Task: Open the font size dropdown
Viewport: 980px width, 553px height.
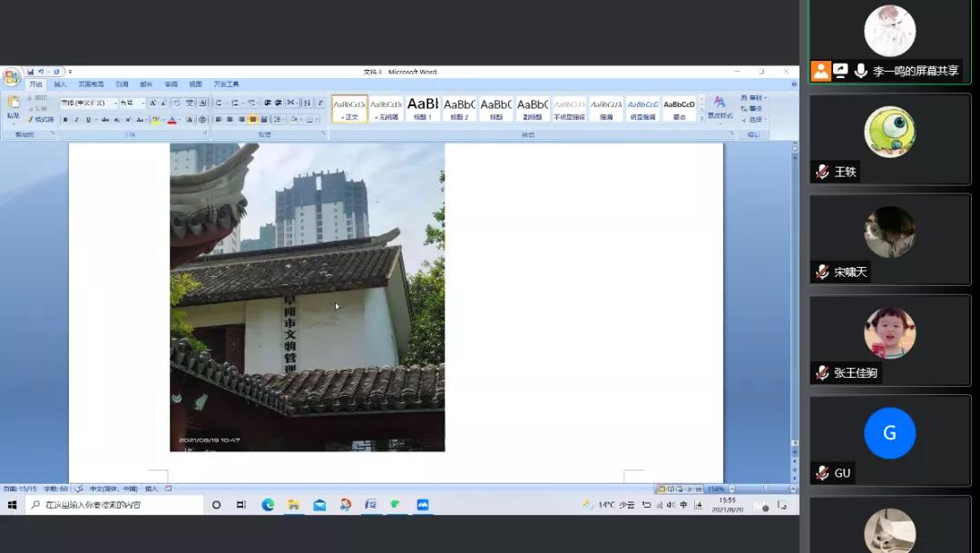Action: click(142, 104)
